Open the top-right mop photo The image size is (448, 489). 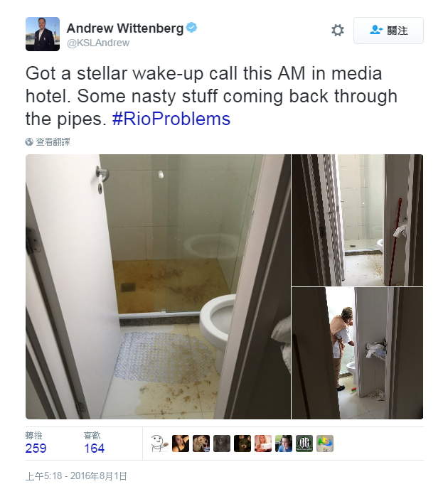(x=358, y=220)
